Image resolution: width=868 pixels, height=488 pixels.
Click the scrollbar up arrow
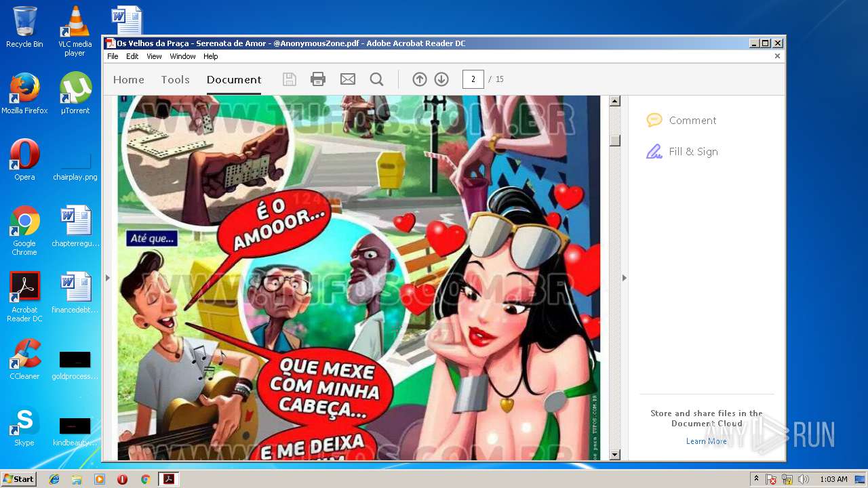(x=615, y=102)
